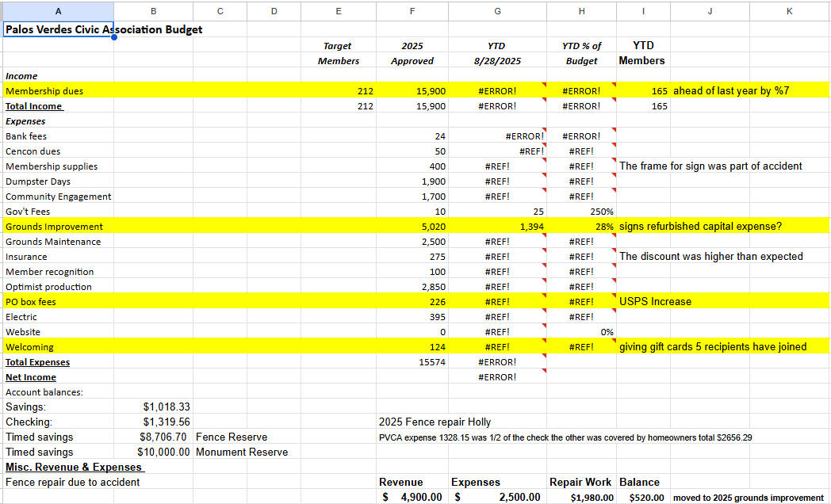Click the 250% Gov't Fees percentage cell
The image size is (831, 504).
601,212
